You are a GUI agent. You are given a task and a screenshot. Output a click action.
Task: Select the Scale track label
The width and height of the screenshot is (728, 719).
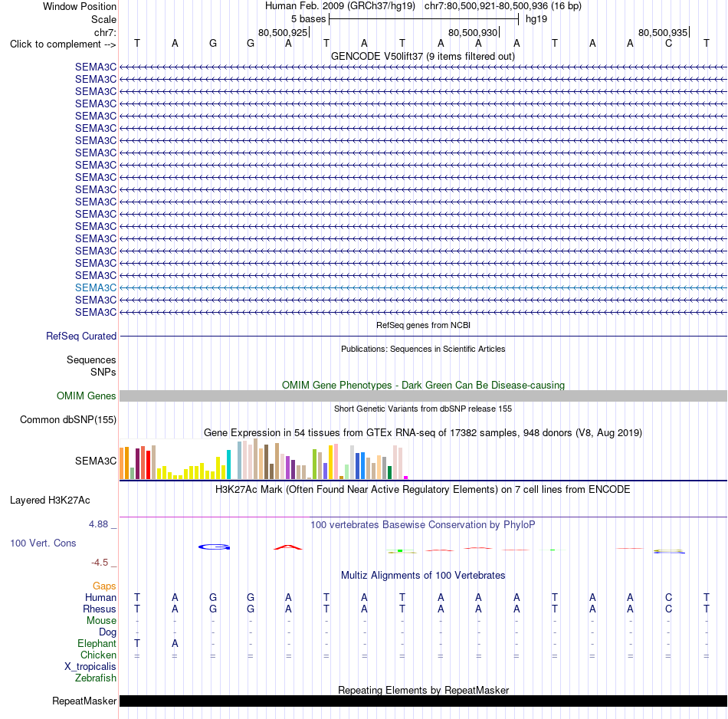coord(103,19)
